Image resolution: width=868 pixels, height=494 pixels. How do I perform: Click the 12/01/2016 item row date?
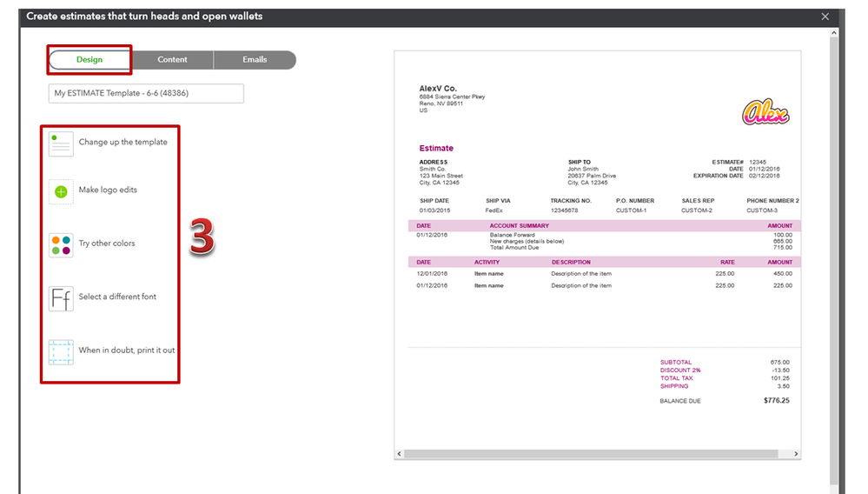point(432,274)
